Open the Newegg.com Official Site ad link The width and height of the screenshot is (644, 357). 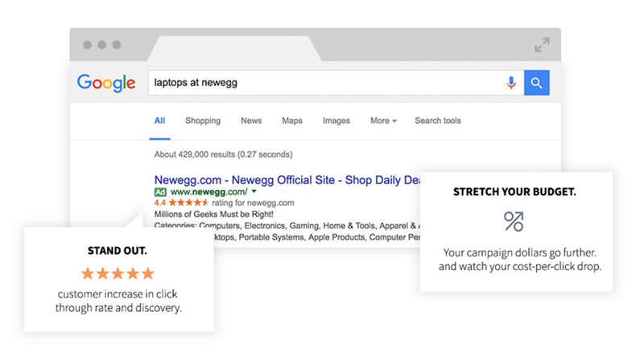point(287,180)
